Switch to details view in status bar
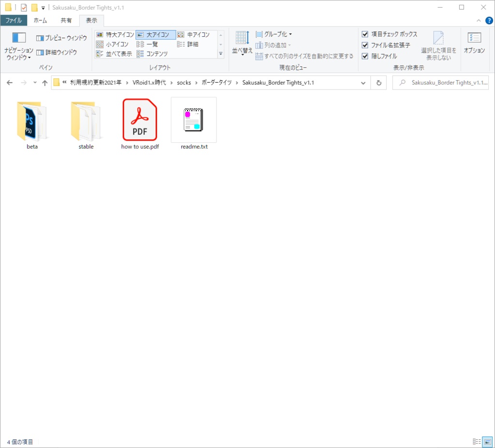The width and height of the screenshot is (495, 448). (x=476, y=442)
